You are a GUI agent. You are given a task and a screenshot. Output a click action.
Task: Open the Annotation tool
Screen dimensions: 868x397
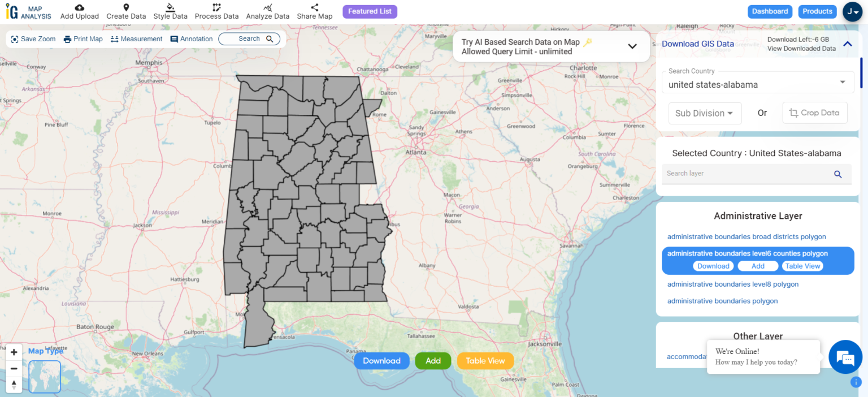click(x=192, y=38)
